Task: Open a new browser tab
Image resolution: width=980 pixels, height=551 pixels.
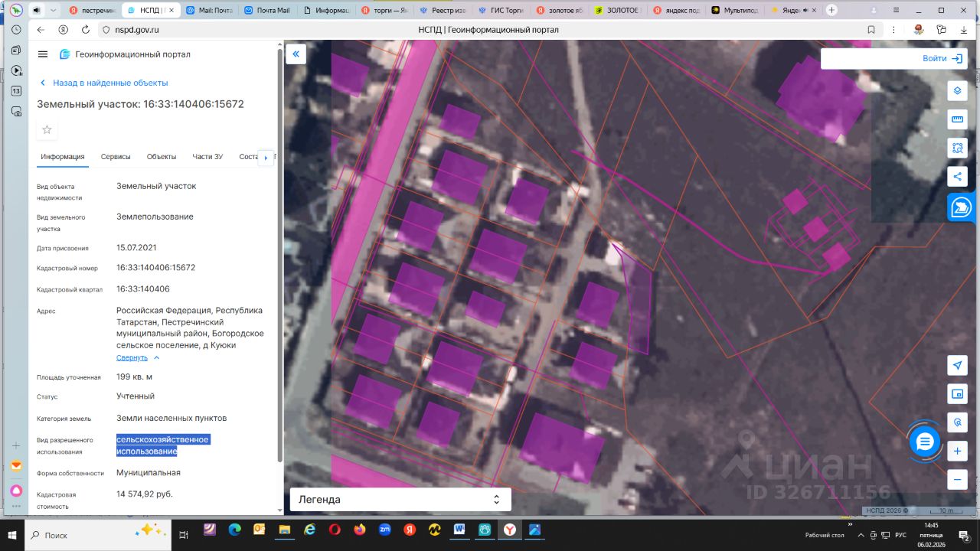Action: click(x=831, y=10)
